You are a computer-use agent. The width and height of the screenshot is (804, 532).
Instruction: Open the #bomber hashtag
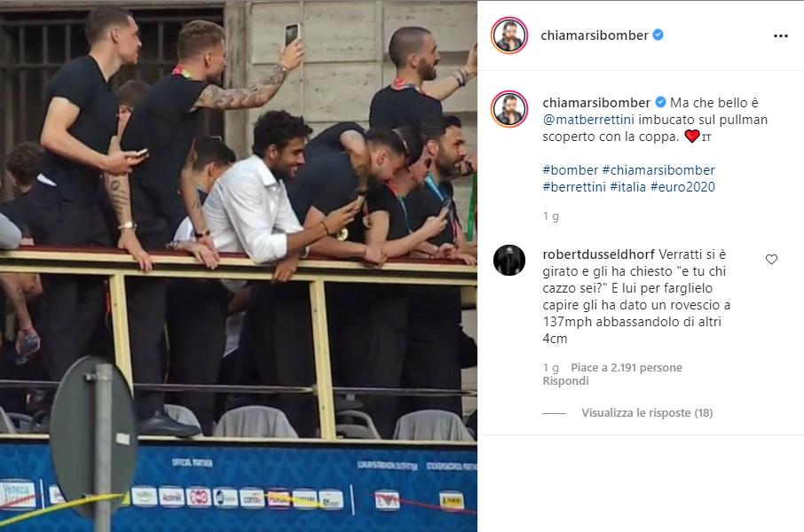pyautogui.click(x=571, y=170)
